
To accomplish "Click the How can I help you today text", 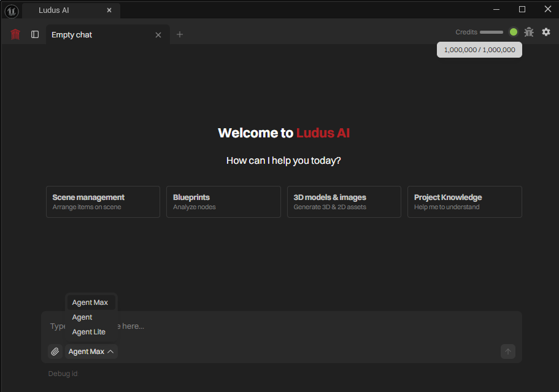I will point(283,161).
